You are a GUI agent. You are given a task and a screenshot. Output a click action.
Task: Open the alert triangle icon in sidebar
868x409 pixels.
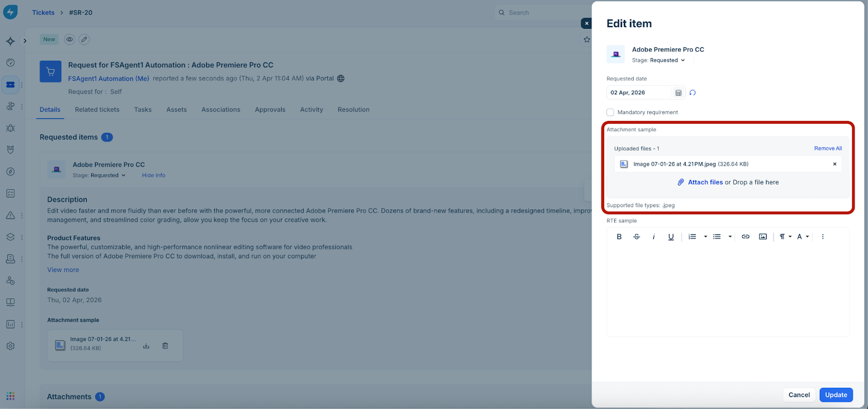coord(10,215)
